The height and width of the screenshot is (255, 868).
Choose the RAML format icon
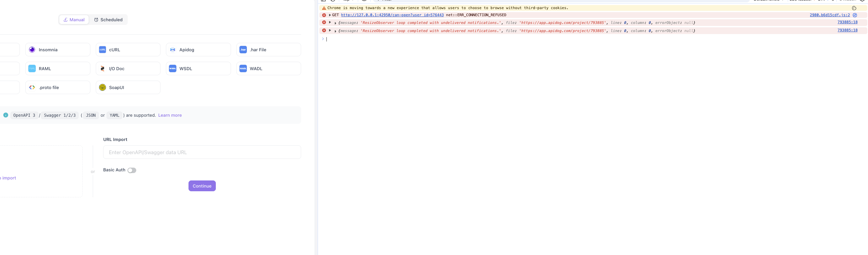coord(32,68)
